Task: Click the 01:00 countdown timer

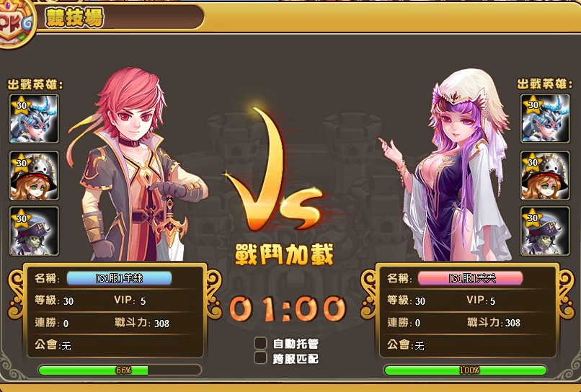Action: coord(288,308)
